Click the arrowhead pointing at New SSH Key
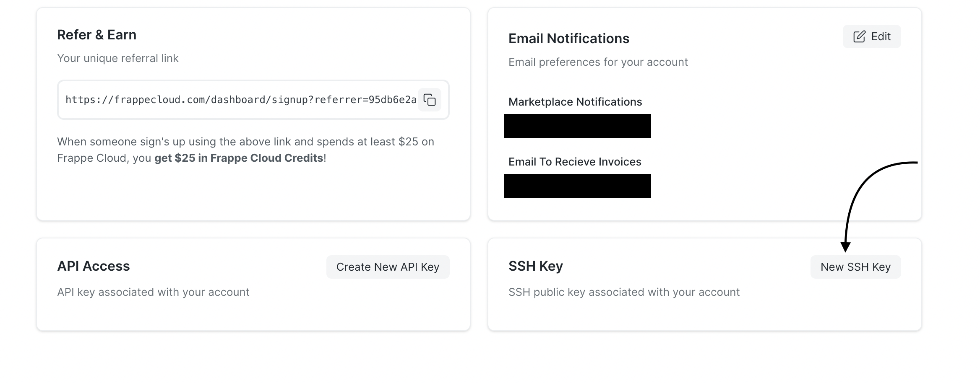This screenshot has height=383, width=980. click(x=845, y=247)
